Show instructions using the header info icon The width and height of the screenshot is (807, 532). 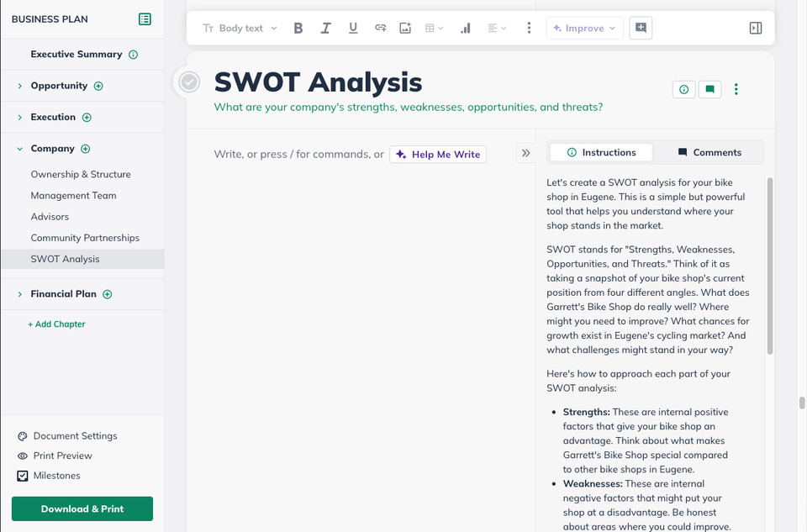pos(684,90)
